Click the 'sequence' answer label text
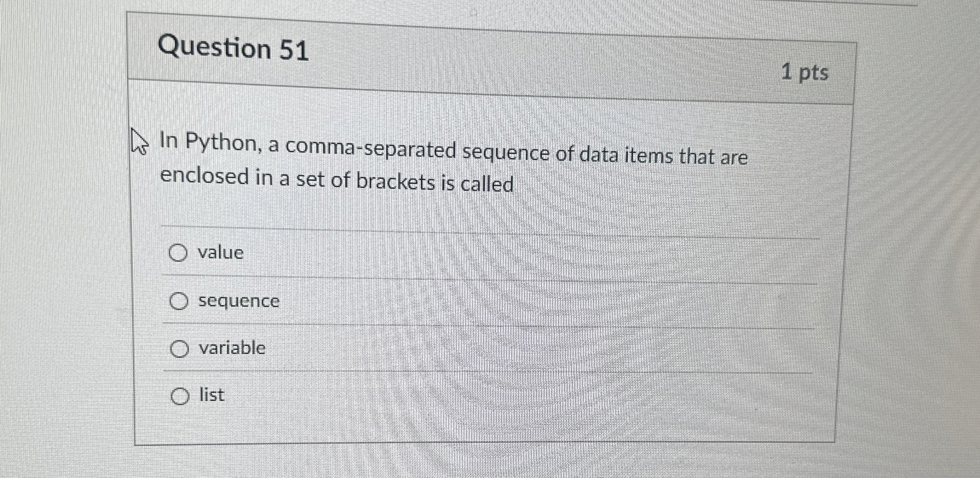This screenshot has width=980, height=478. [239, 301]
